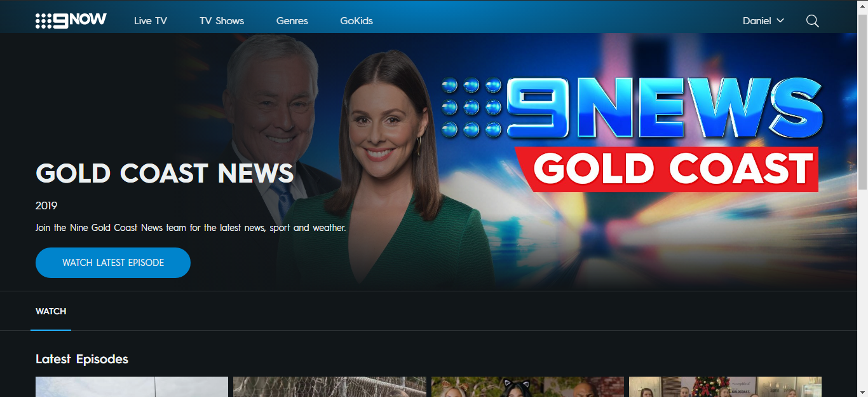Image resolution: width=868 pixels, height=397 pixels.
Task: Open the episode thumbnail with cat ears
Action: (527, 387)
